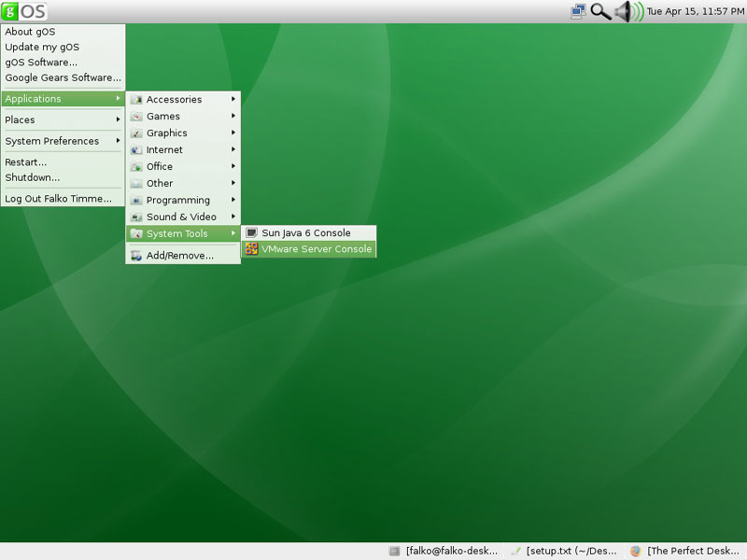
Task: Expand the Applications submenu arrow
Action: tap(118, 98)
